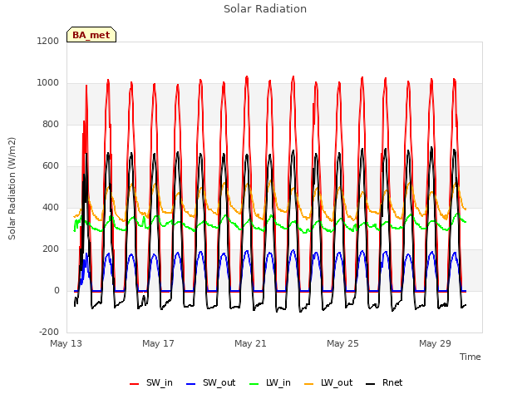This screenshot has width=532, height=399.
Task: Toggle the Rnet legend entry
Action: coord(384,382)
